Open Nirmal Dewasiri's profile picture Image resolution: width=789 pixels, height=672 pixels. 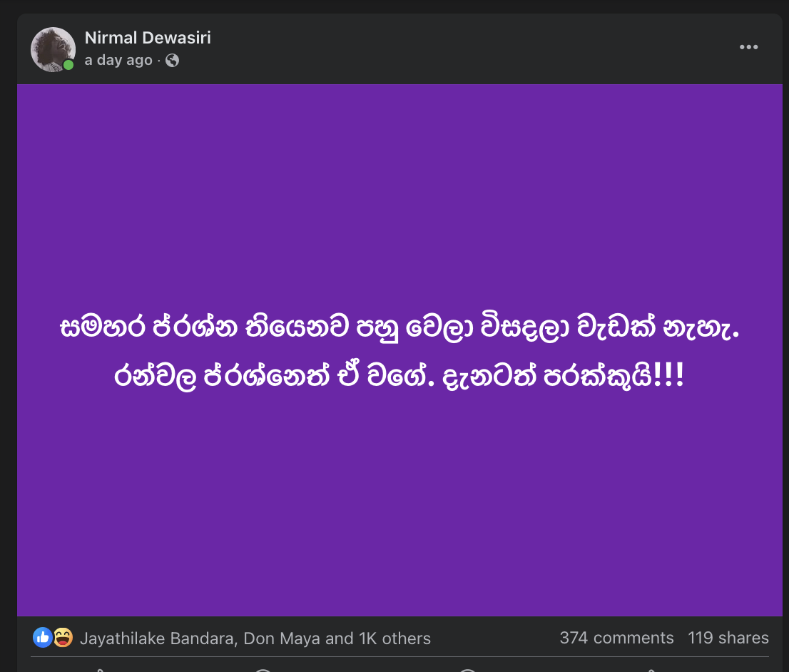tap(53, 49)
